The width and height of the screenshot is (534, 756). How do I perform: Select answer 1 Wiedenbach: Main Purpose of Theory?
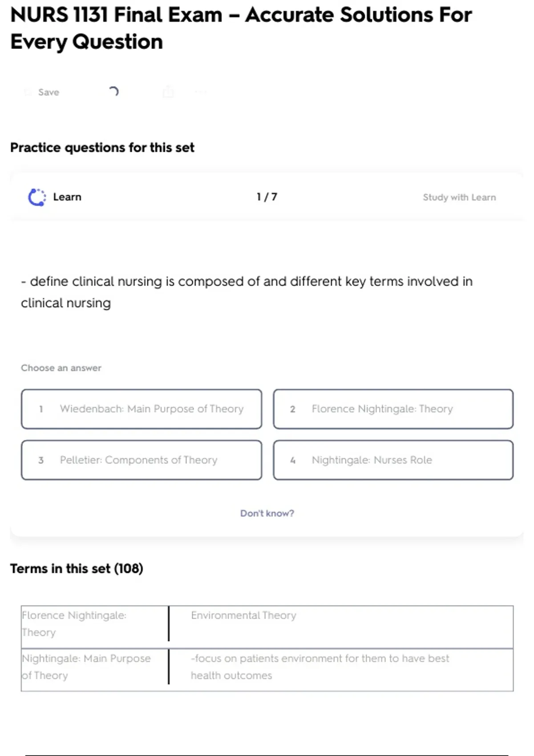142,409
